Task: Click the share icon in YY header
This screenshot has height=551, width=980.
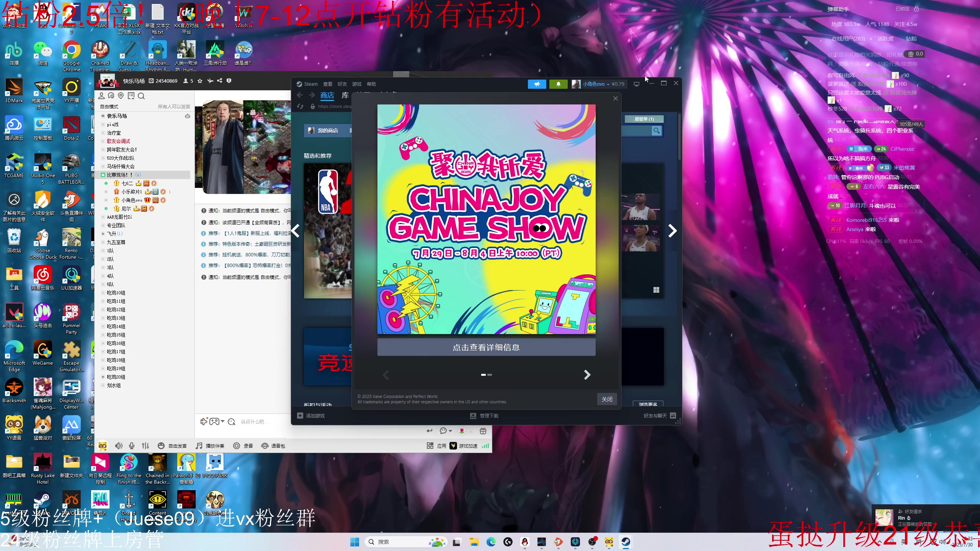Action: (x=219, y=81)
